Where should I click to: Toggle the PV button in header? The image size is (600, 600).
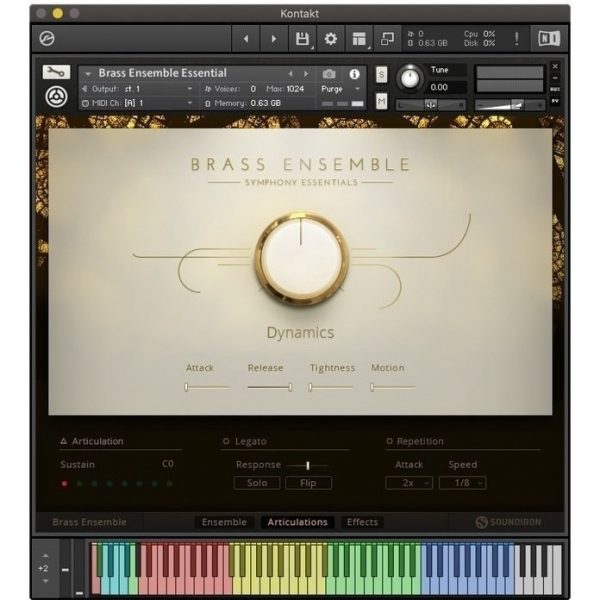pyautogui.click(x=555, y=101)
